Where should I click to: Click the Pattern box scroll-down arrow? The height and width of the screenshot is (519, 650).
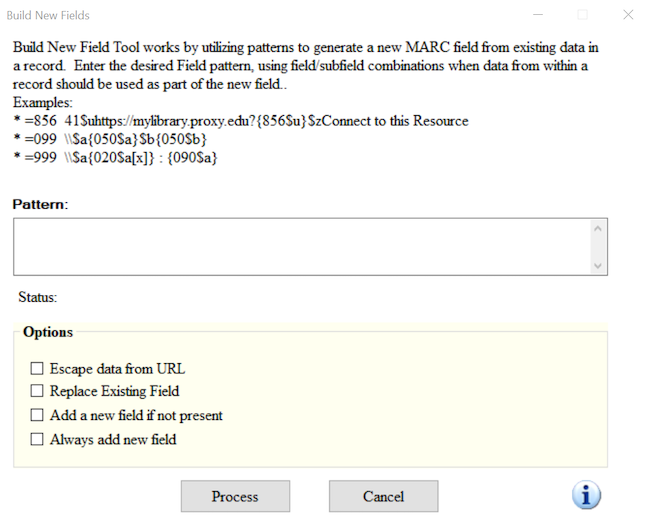[598, 265]
